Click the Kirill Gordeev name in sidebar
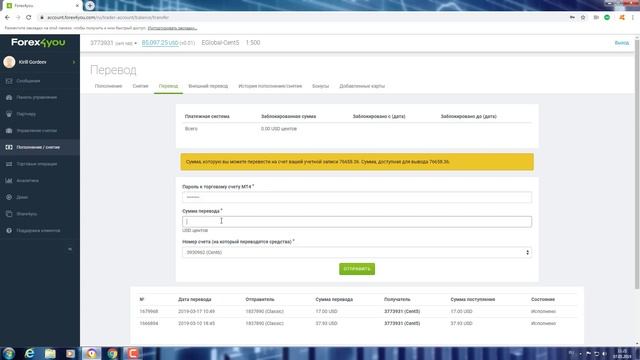The height and width of the screenshot is (360, 640). coord(33,62)
